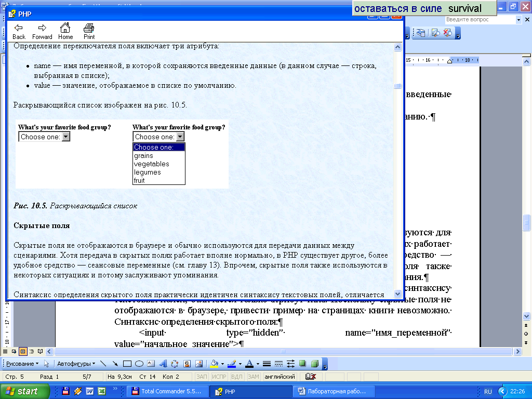
Task: Insert a text box from Drawing toolbar
Action: pyautogui.click(x=151, y=364)
